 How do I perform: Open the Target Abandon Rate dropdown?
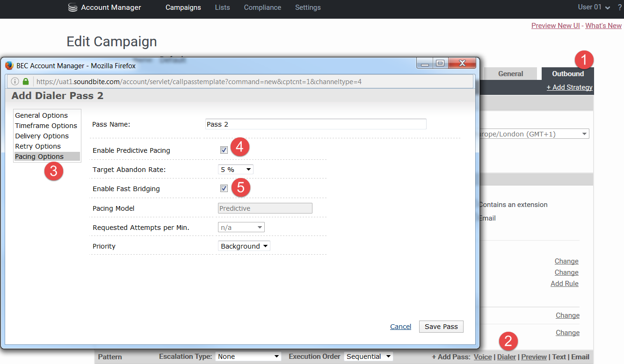pos(236,170)
